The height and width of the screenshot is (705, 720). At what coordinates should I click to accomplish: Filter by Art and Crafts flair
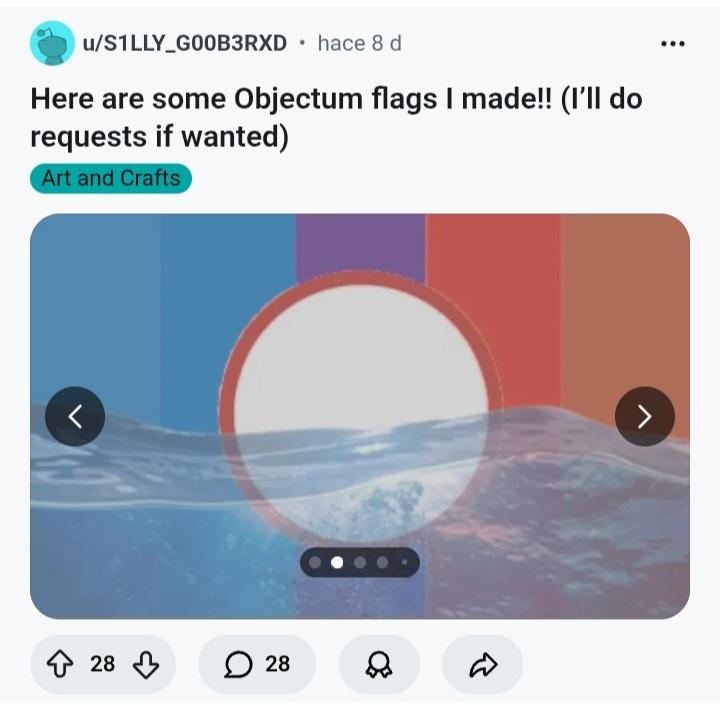click(x=111, y=178)
